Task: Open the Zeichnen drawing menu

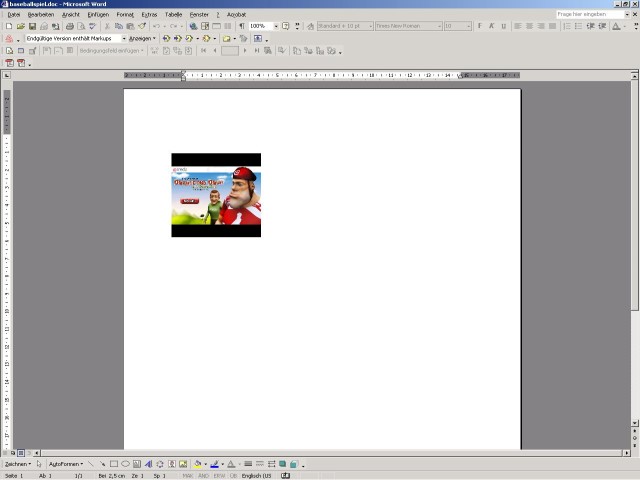Action: pos(18,464)
